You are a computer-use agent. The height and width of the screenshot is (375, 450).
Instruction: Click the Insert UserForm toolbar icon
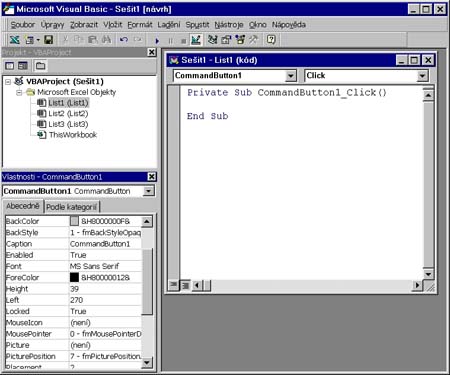[x=29, y=40]
